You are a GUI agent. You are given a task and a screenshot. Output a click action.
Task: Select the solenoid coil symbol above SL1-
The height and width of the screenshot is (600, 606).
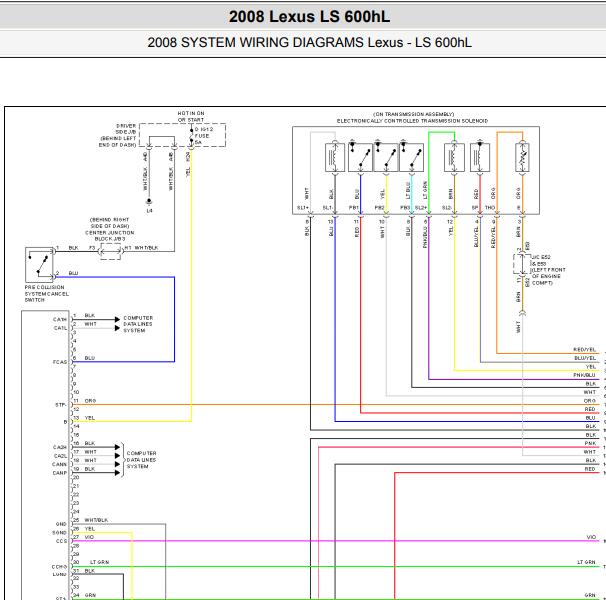pos(335,157)
